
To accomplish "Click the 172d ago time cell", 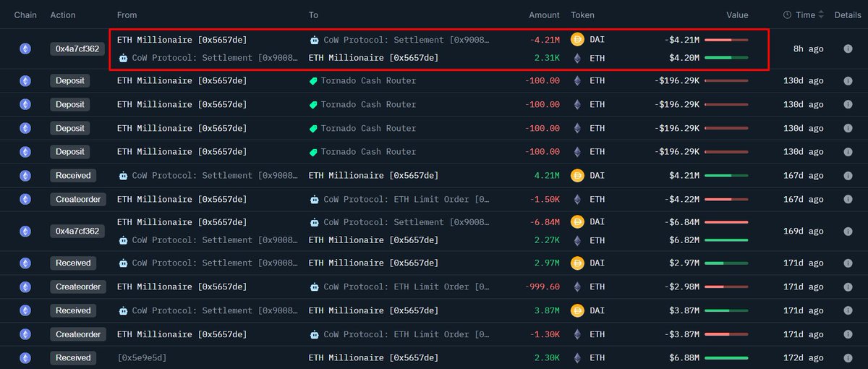I will [x=804, y=358].
